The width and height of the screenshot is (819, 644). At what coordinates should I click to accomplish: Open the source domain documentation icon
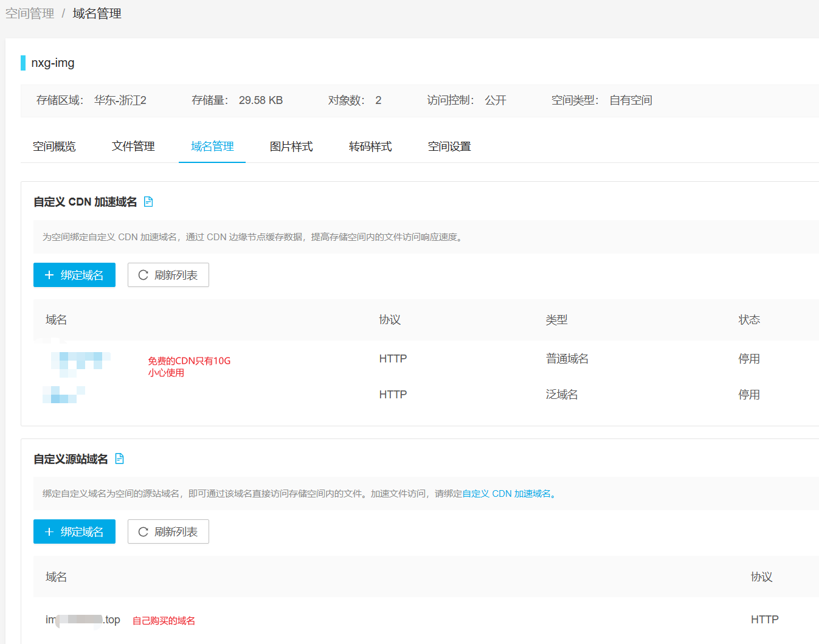119,459
